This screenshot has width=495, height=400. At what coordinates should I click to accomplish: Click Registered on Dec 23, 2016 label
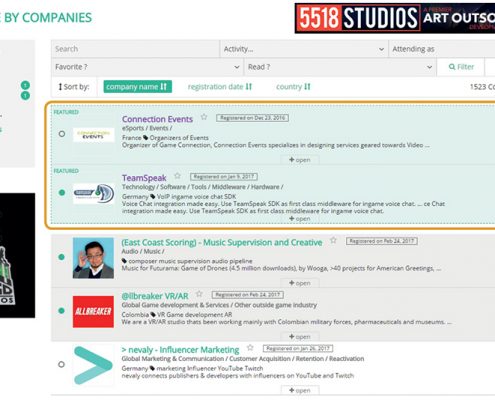pos(252,118)
